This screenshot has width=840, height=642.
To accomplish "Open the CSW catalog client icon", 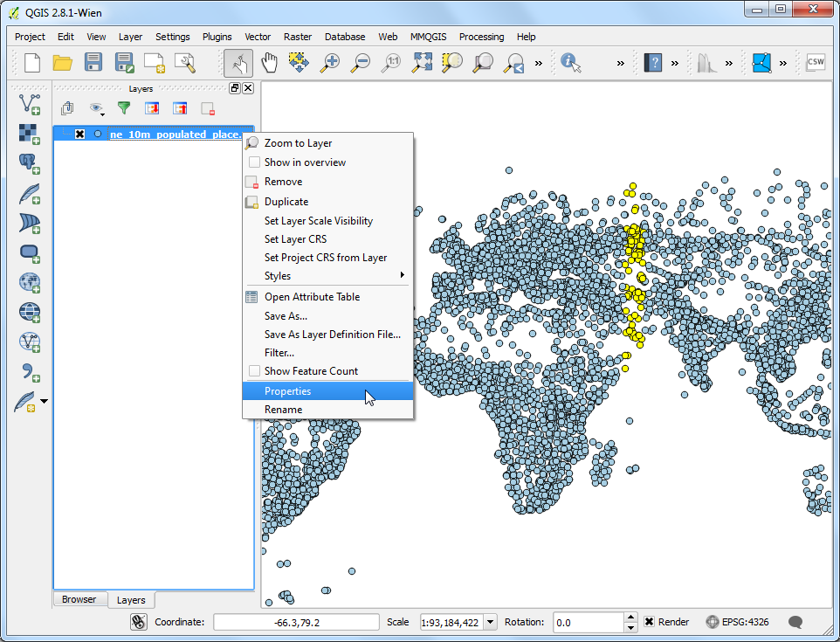I will coord(815,62).
